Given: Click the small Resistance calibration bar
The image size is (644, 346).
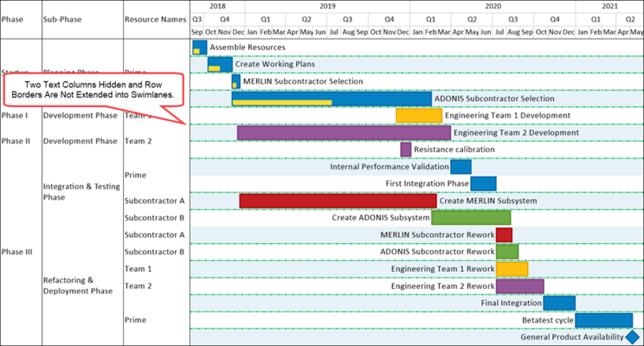Looking at the screenshot, I should click(x=406, y=150).
